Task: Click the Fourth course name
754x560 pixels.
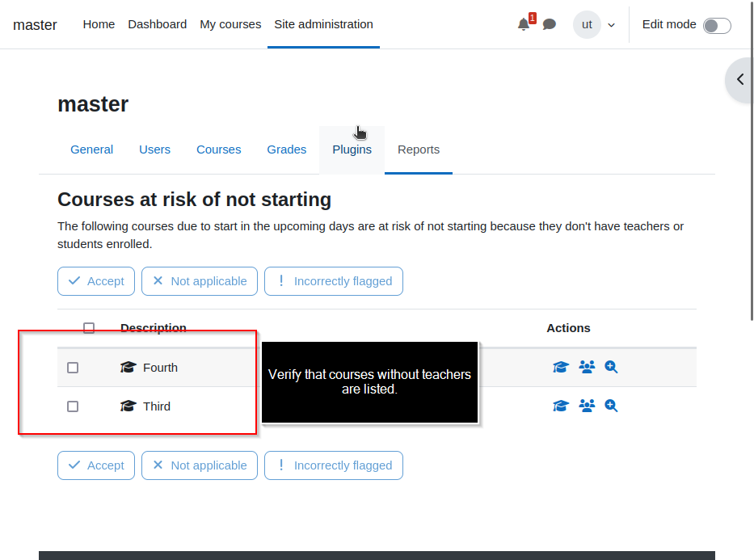Action: pos(160,368)
